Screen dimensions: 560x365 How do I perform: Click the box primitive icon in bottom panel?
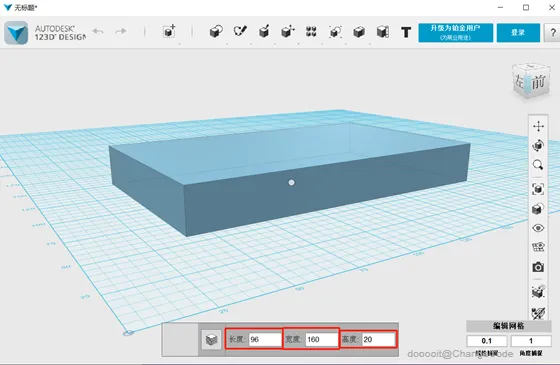pos(211,339)
